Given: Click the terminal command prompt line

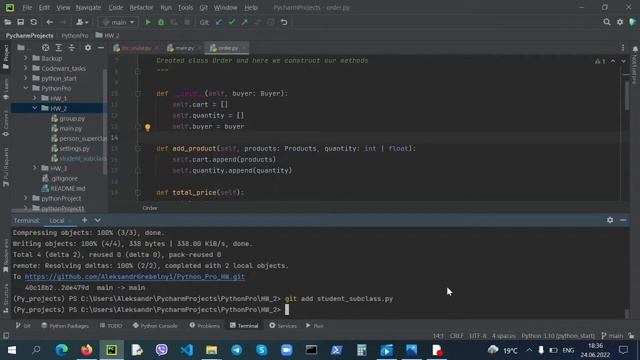Looking at the screenshot, I should pos(151,310).
